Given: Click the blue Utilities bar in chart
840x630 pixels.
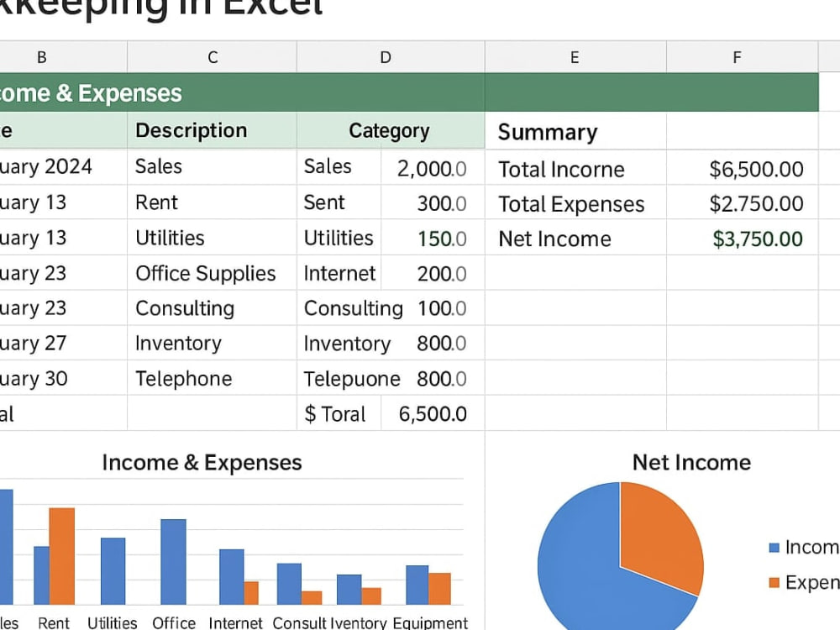Looking at the screenshot, I should pyautogui.click(x=113, y=571).
